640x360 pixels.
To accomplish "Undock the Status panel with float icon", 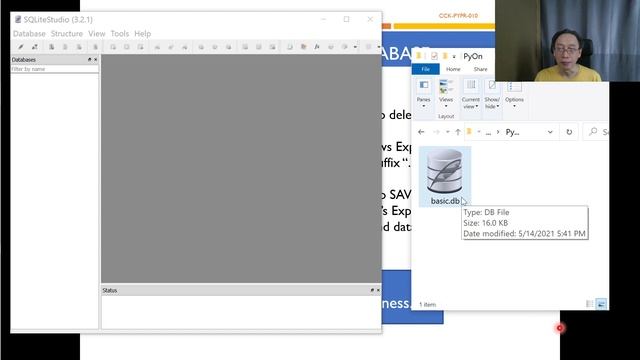I will click(x=372, y=290).
